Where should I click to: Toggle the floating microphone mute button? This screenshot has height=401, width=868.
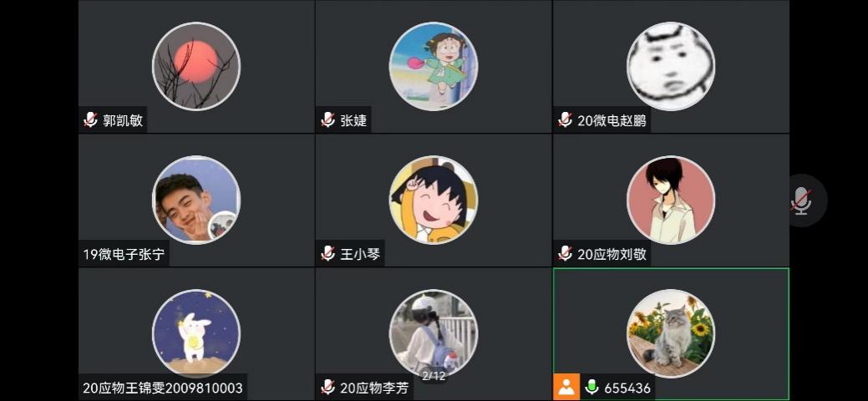click(x=801, y=200)
